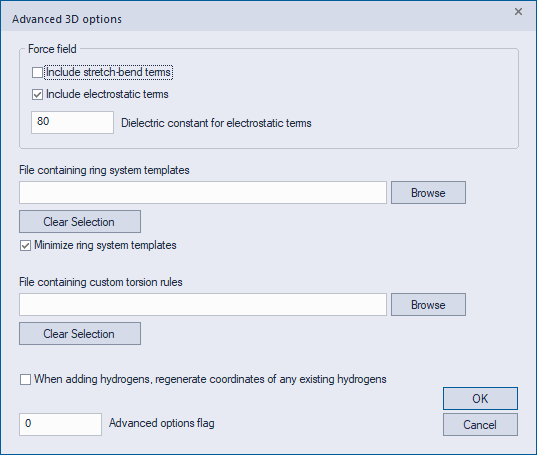The height and width of the screenshot is (455, 537).
Task: Uncheck Include electrostatic terms
Action: (x=37, y=94)
